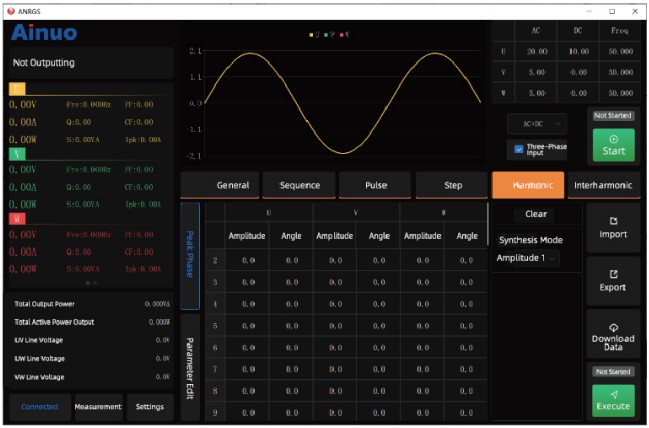Select the green V phase label
Viewport: 649px width, 428px height.
click(x=17, y=154)
